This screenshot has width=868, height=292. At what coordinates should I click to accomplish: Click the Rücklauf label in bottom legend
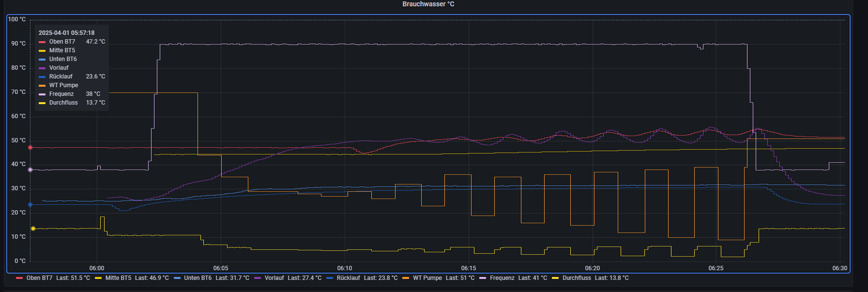[x=348, y=278]
